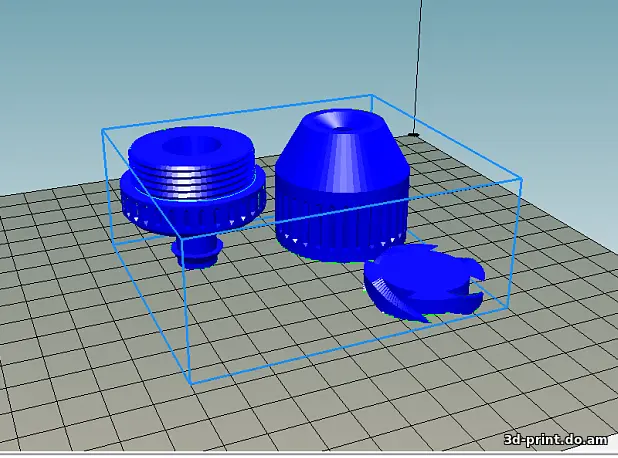
Task: Select the tall cone-topped cylinder model
Action: [x=342, y=185]
